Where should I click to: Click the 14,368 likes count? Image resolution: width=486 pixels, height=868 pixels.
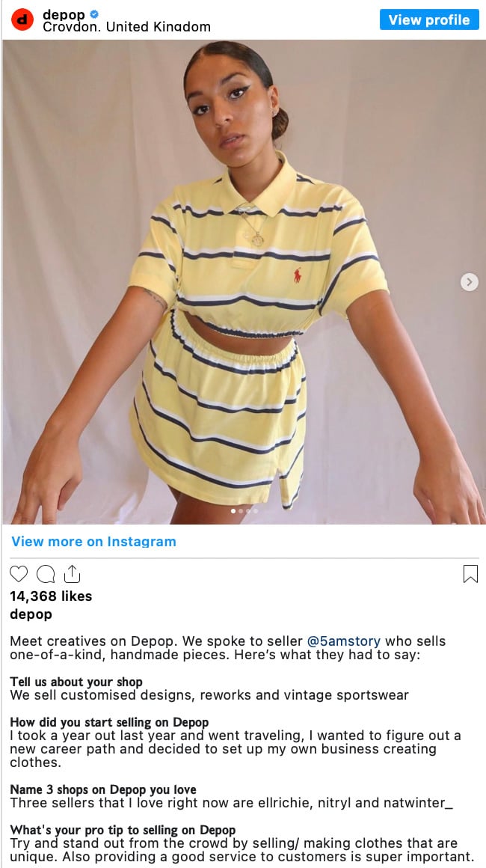pyautogui.click(x=51, y=596)
